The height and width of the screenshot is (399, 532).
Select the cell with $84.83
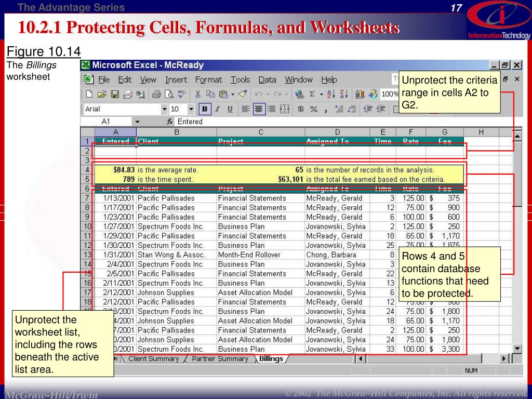click(115, 170)
